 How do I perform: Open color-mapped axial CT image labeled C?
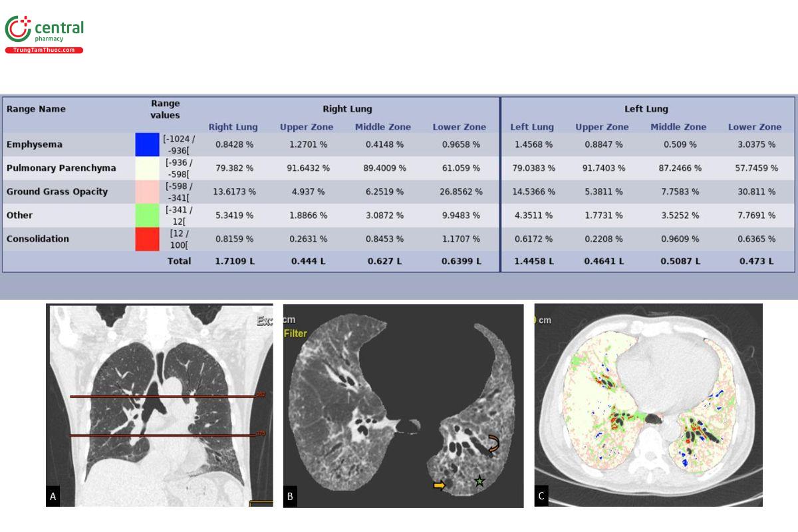[x=648, y=405]
